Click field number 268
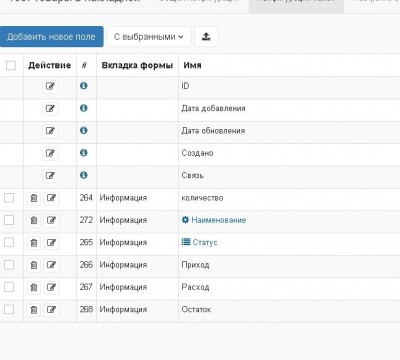 click(x=86, y=309)
